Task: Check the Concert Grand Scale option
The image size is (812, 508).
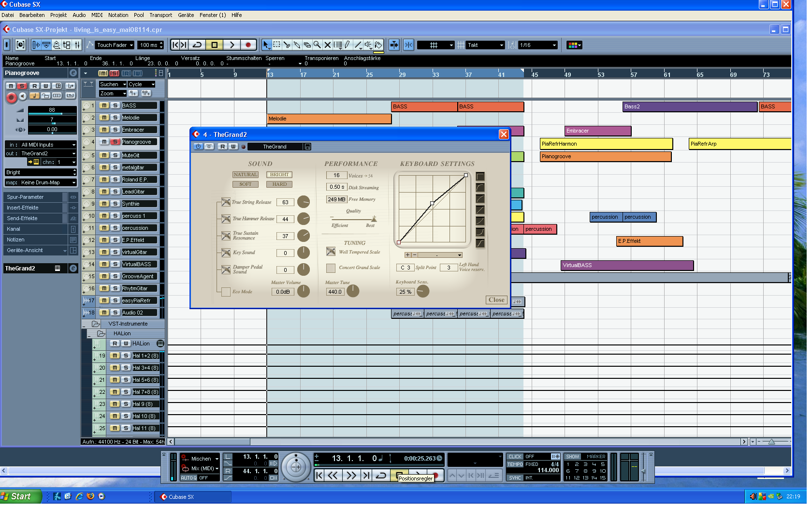Action: point(331,268)
